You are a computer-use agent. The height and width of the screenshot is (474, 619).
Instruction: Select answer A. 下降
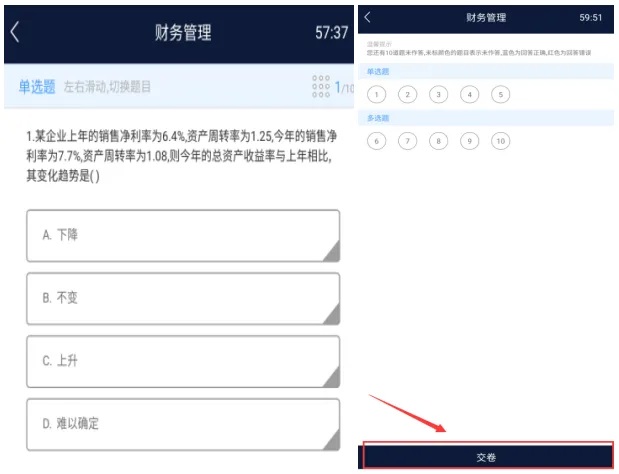click(x=183, y=236)
